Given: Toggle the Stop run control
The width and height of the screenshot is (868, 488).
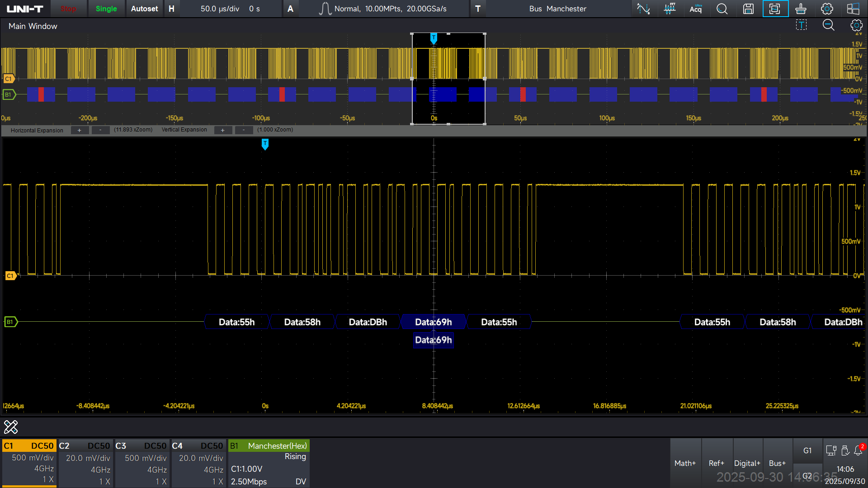Looking at the screenshot, I should click(68, 9).
